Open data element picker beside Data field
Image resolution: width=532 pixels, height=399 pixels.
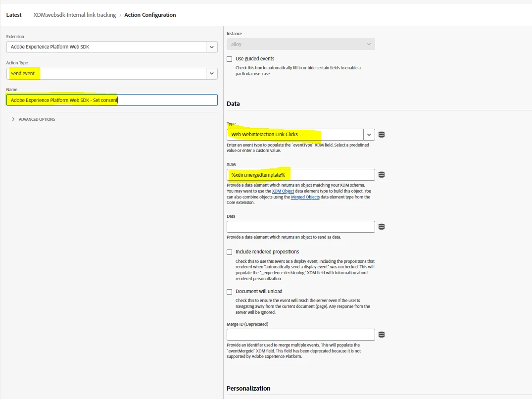pyautogui.click(x=382, y=227)
